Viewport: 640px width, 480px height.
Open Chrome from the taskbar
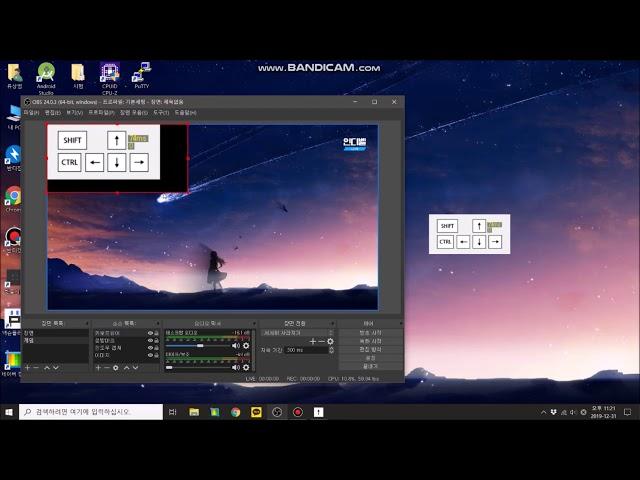235,412
